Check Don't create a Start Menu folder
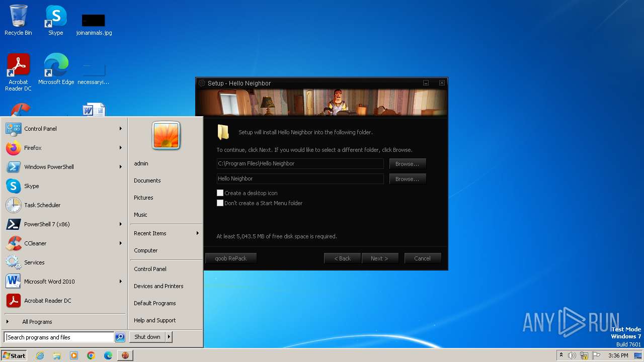644x362 pixels. [220, 203]
